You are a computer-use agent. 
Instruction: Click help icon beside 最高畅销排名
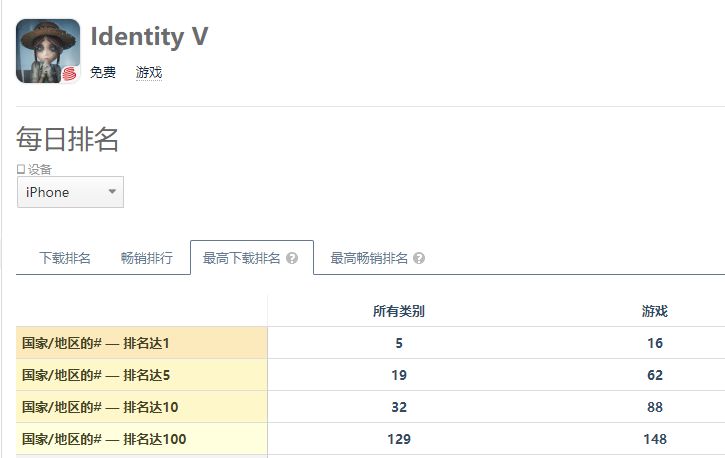[x=419, y=258]
